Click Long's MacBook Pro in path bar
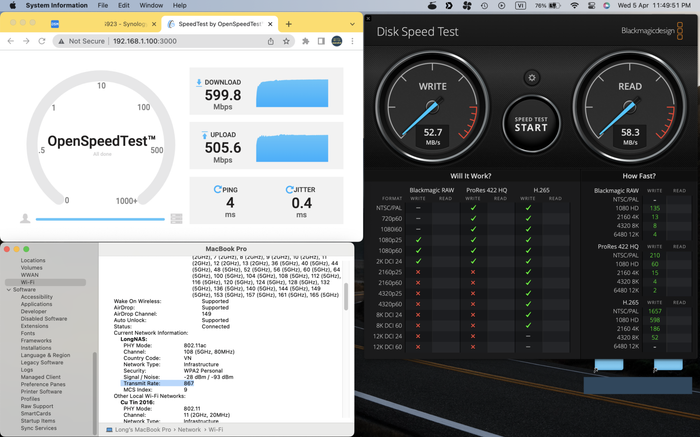This screenshot has width=700, height=437. pyautogui.click(x=138, y=429)
